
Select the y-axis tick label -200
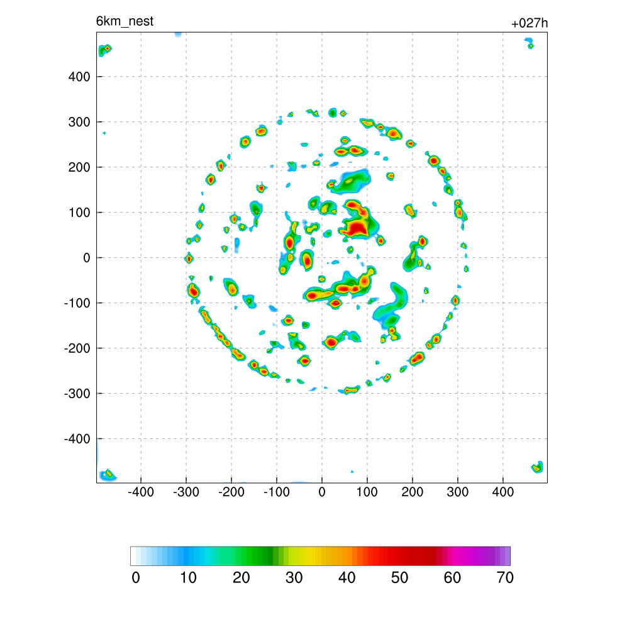click(x=77, y=348)
